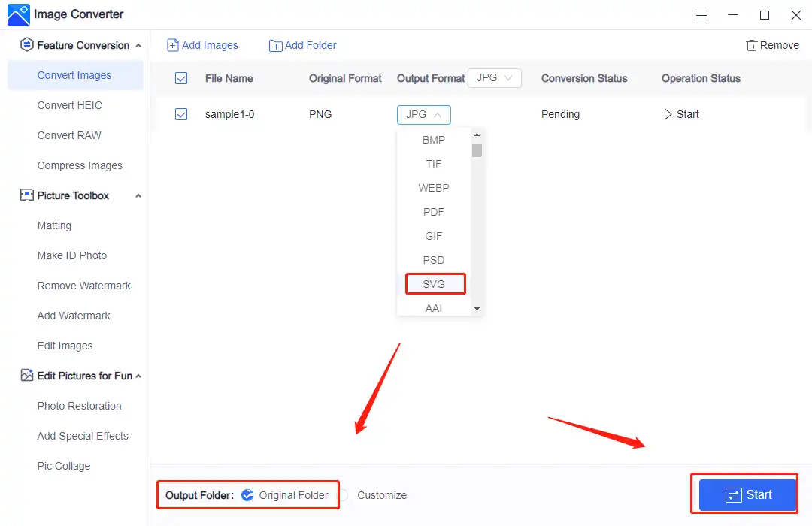
Task: Choose PDF from the format list
Action: click(x=434, y=212)
